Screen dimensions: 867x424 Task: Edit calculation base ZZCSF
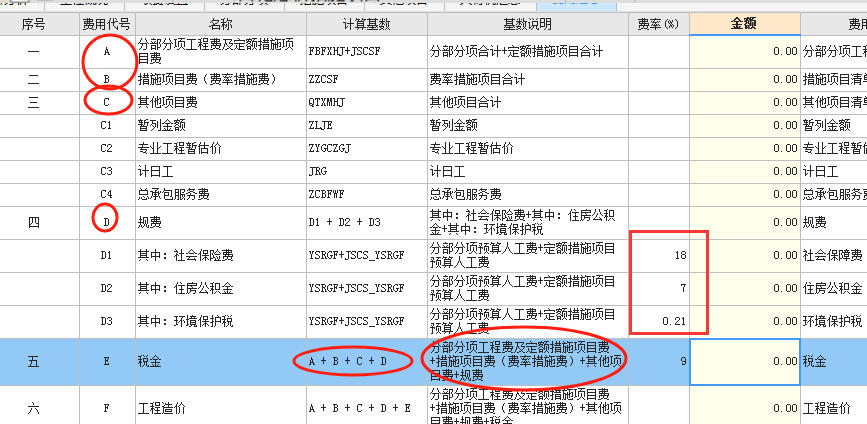(367, 80)
